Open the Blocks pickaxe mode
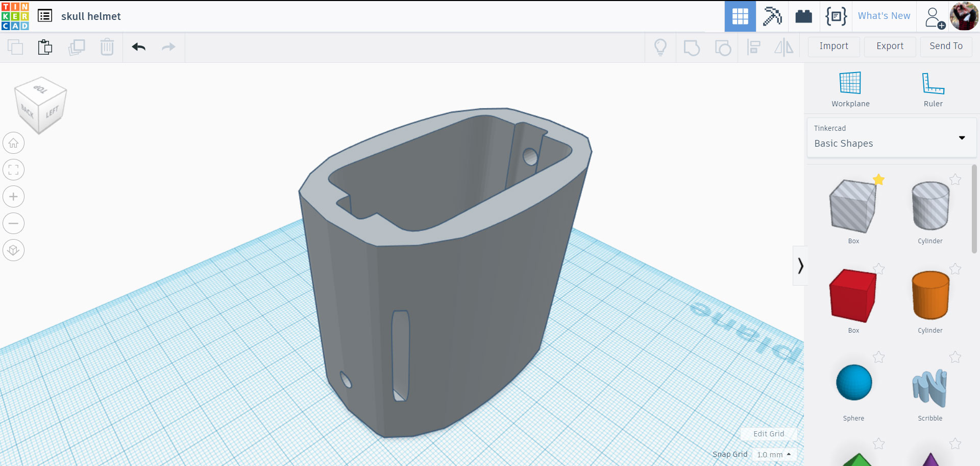 [772, 16]
